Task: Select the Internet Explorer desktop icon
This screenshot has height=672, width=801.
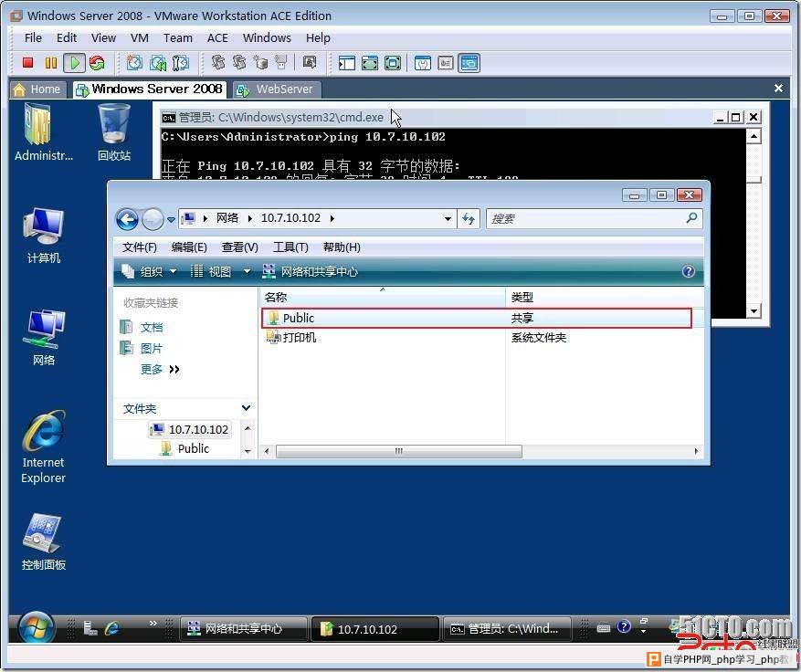Action: tap(44, 446)
